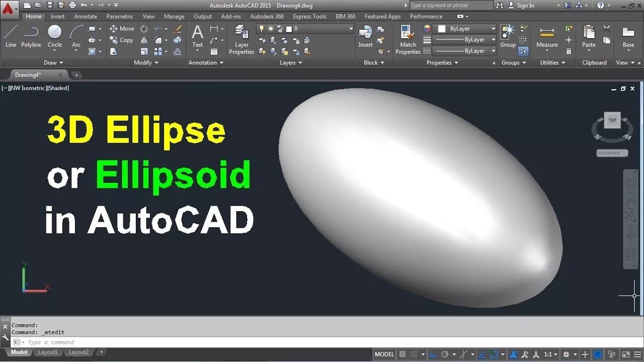Open the lineweight ByLayer dropdown
This screenshot has height=362, width=644.
click(x=465, y=40)
